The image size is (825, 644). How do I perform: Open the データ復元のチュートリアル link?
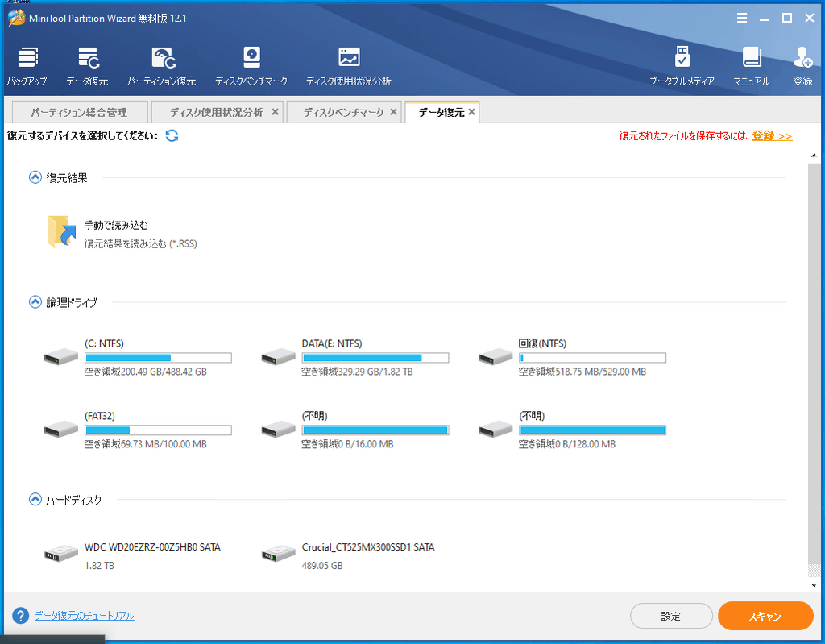tap(85, 616)
